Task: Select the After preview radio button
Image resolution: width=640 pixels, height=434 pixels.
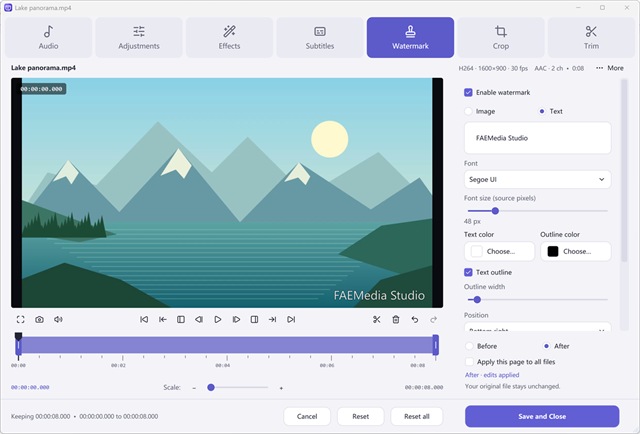Action: [x=546, y=346]
